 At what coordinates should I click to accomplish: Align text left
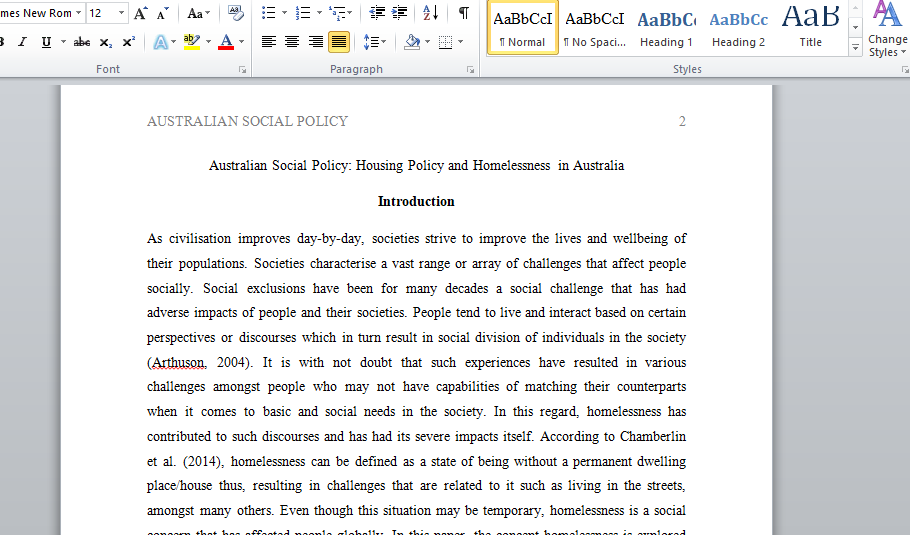point(268,42)
